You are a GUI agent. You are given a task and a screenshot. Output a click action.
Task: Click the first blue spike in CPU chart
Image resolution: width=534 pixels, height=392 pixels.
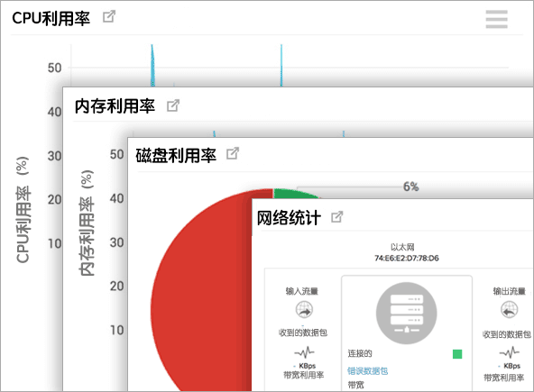(152, 65)
